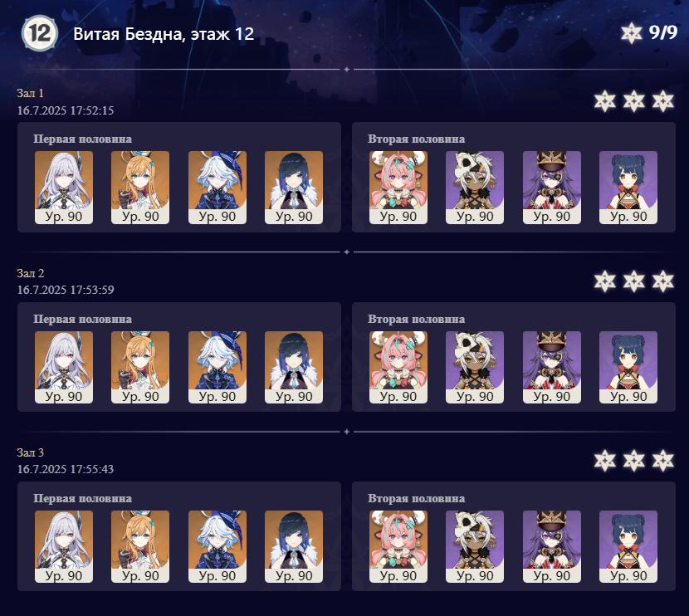689x616 pixels.
Task: Select silver-haired character in Зал 3 first half
Action: coord(64,546)
